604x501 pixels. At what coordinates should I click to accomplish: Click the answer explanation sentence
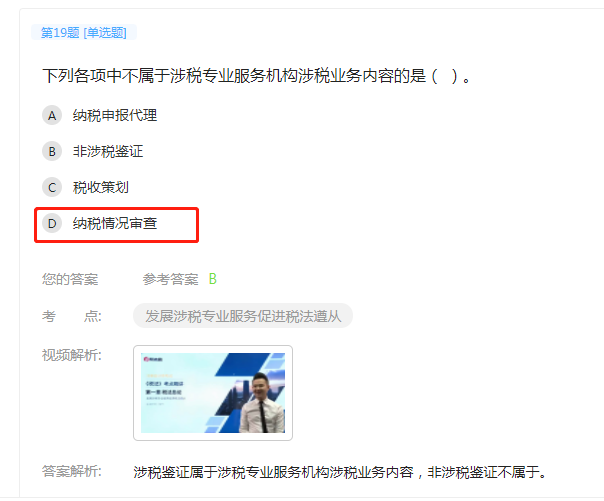pos(340,472)
